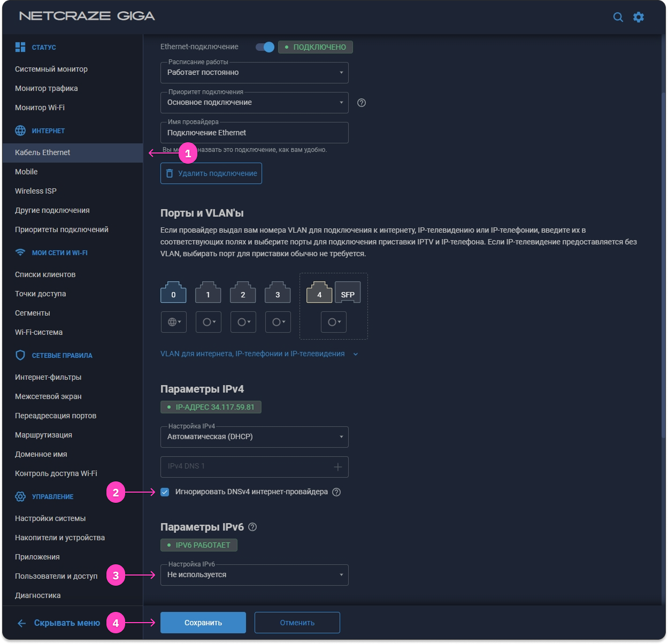The width and height of the screenshot is (668, 644).
Task: Open the Настройка IPv6 dropdown
Action: (x=254, y=575)
